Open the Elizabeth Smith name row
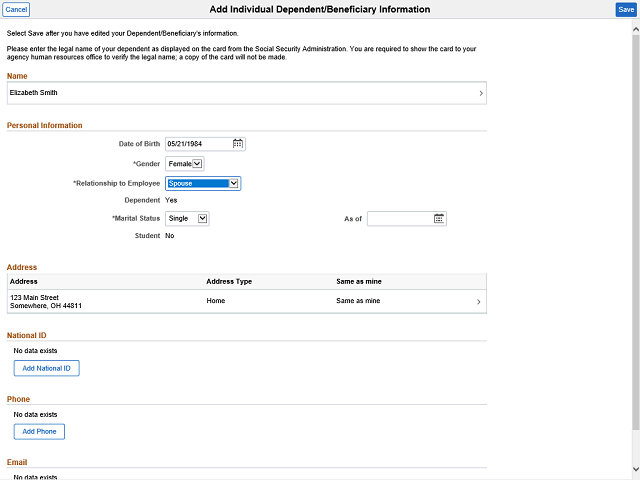 point(247,93)
